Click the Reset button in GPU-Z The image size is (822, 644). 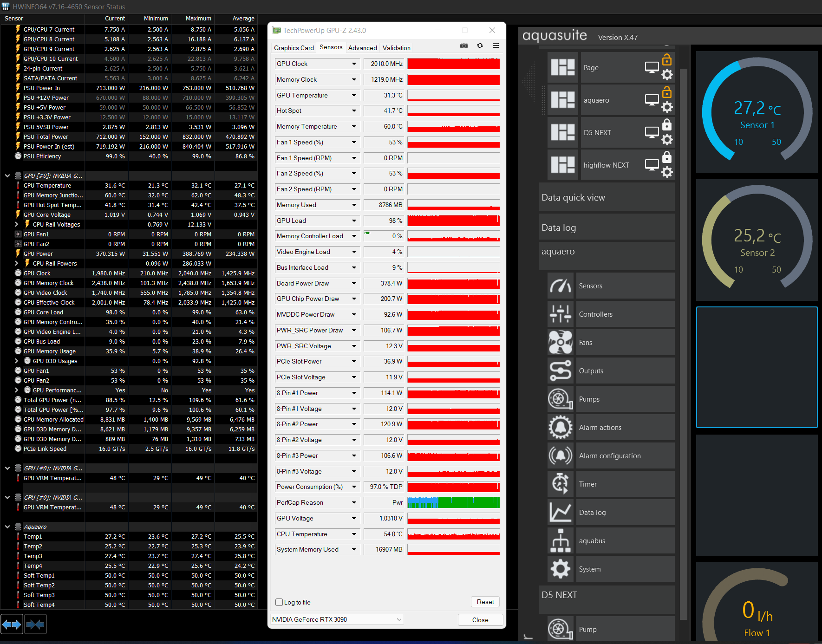coord(485,602)
